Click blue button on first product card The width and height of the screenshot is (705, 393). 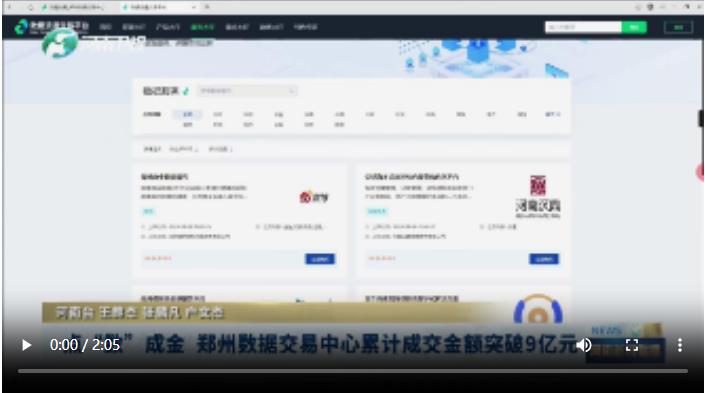point(320,259)
